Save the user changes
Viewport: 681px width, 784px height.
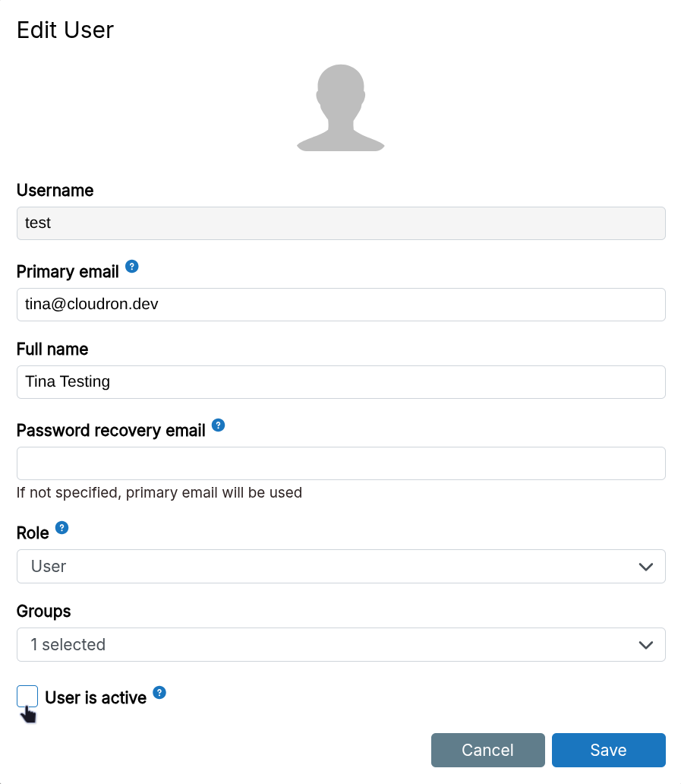(608, 750)
